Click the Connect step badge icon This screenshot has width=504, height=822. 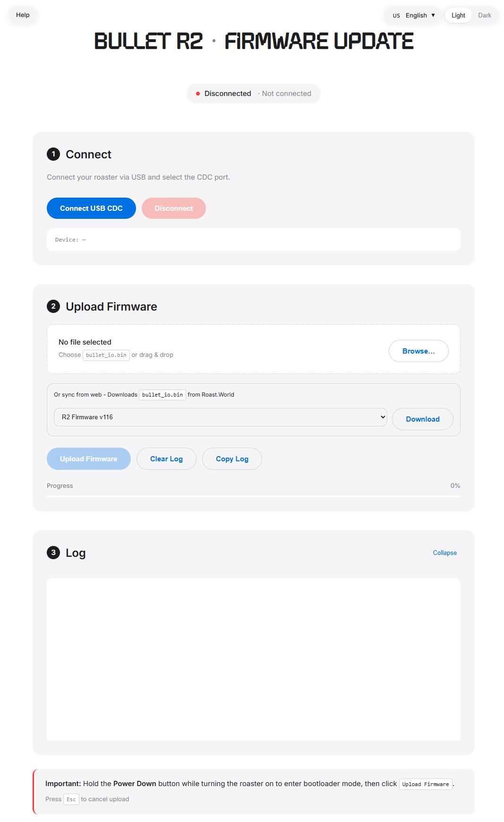[x=53, y=154]
